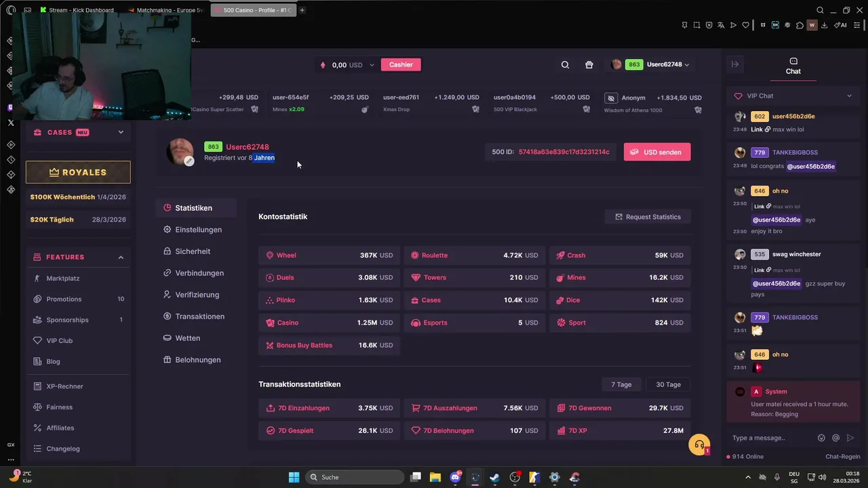Click the Windows taskbar Suche search box

point(353,477)
